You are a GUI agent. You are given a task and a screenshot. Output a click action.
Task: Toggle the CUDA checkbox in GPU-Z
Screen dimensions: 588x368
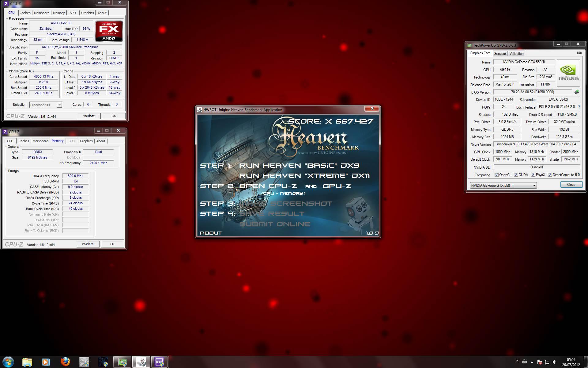click(516, 175)
